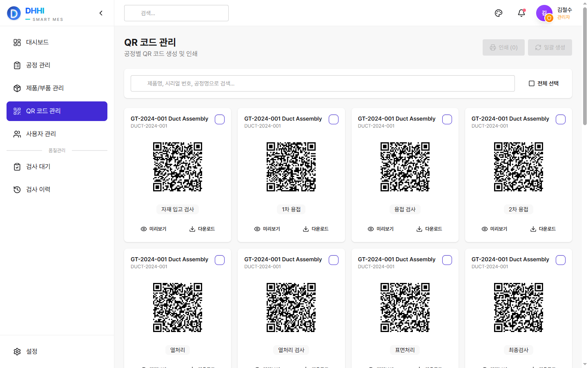Click the 열처리 process label
This screenshot has width=588, height=368.
pyautogui.click(x=178, y=350)
